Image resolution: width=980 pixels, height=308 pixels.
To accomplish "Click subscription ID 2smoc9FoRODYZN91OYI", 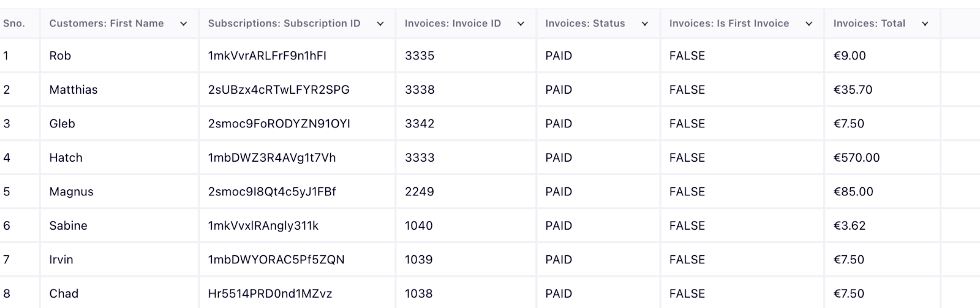I will 279,124.
